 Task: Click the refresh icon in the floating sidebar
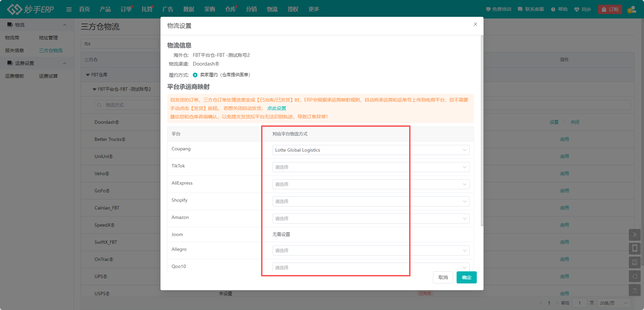click(634, 276)
